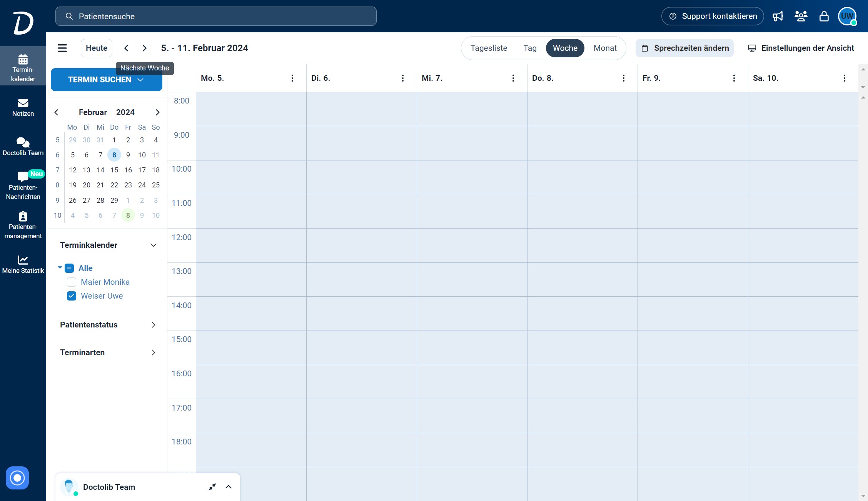
Task: Click the Patientensuche search field
Action: [x=216, y=16]
